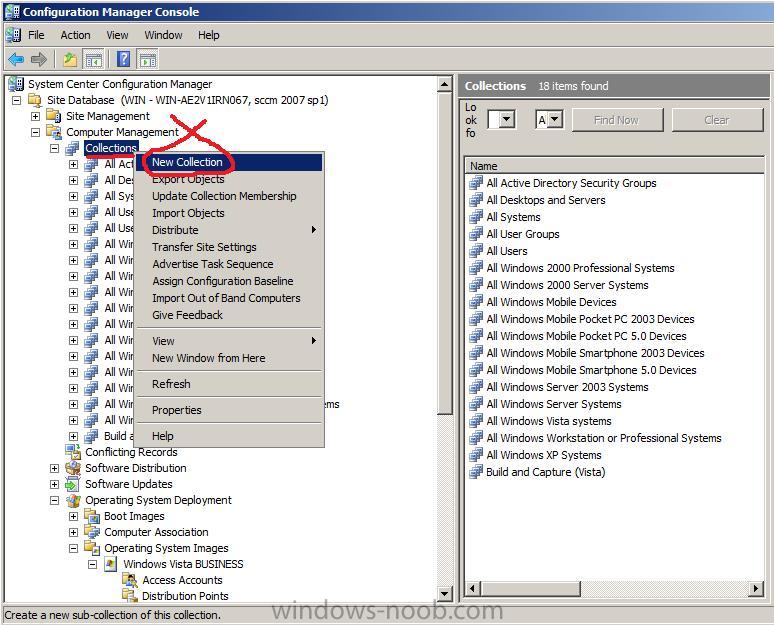Expand the Boot Images node
Image resolution: width=774 pixels, height=625 pixels.
pyautogui.click(x=74, y=516)
